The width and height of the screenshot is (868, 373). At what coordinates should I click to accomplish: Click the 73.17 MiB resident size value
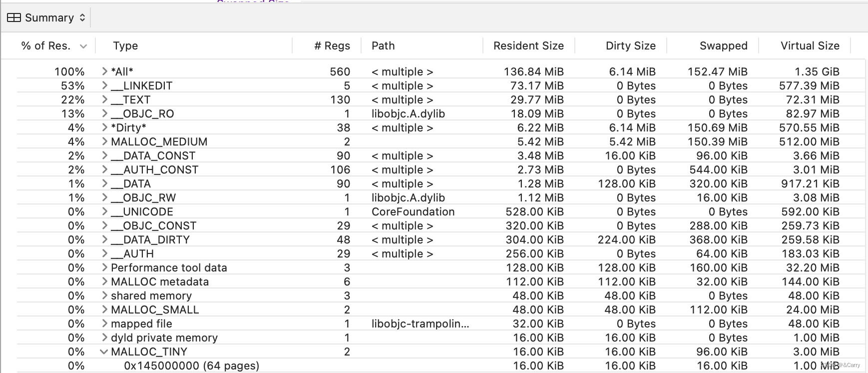(x=537, y=85)
